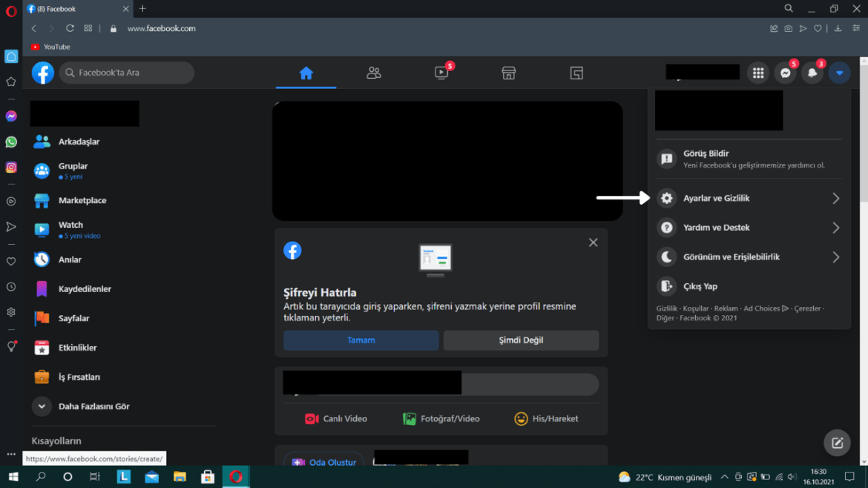
Task: Click the Şimdi Değil button
Action: pos(521,340)
